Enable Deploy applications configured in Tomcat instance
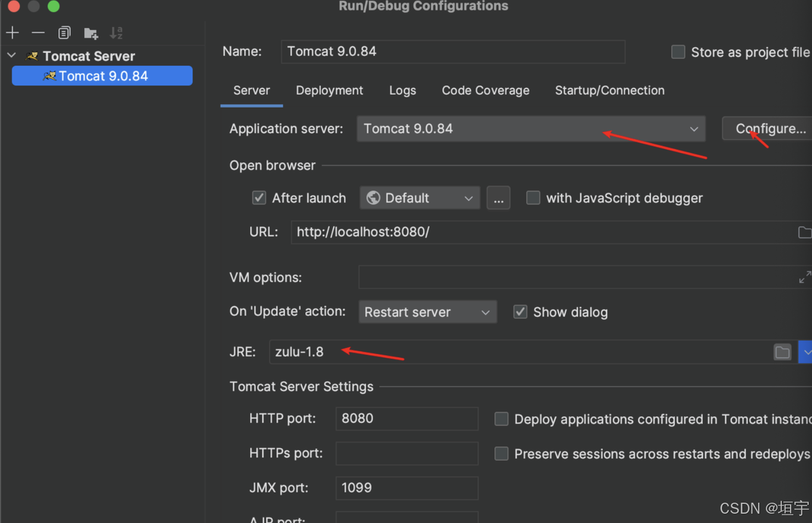Viewport: 812px width, 523px height. [x=501, y=419]
